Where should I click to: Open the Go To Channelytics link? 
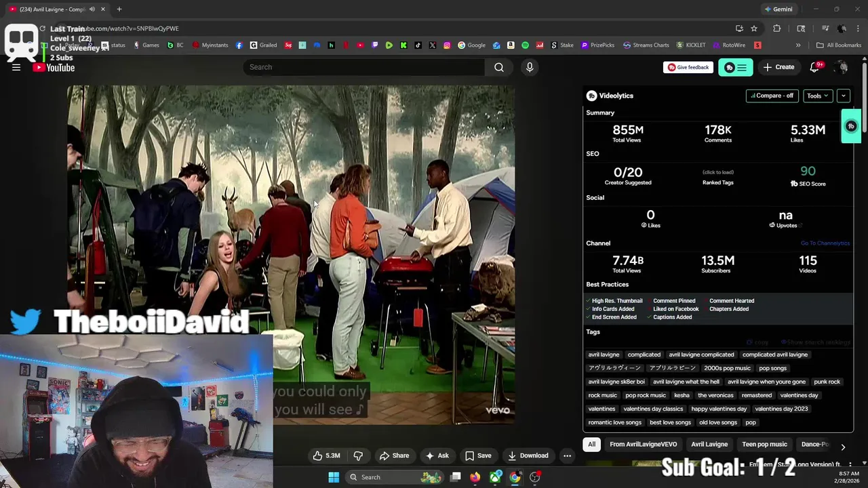(825, 243)
